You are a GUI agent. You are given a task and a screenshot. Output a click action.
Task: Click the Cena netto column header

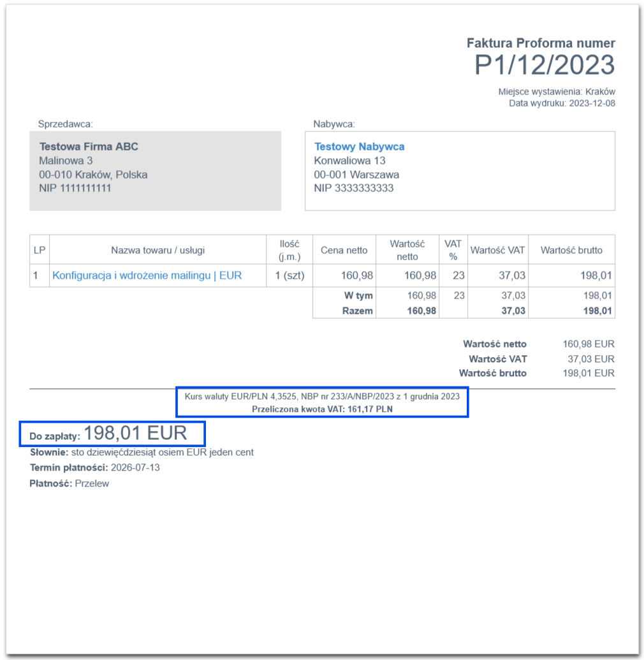[344, 250]
